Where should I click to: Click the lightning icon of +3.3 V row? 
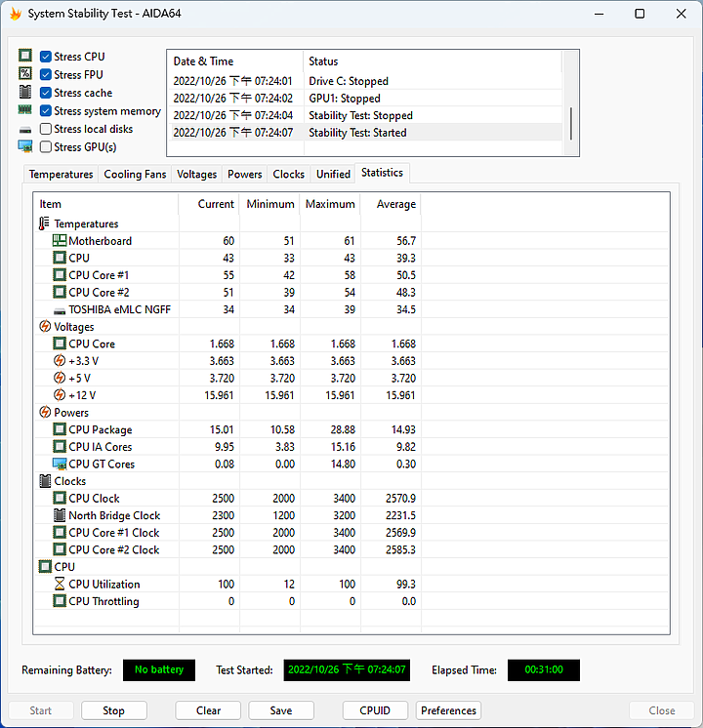click(x=60, y=361)
